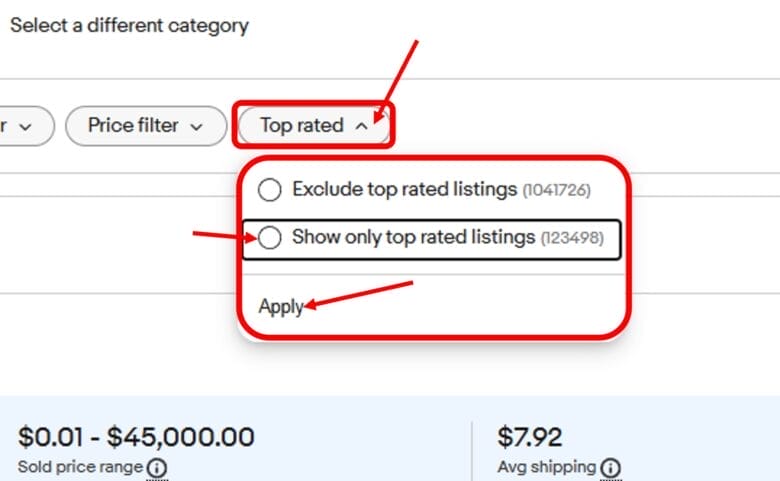Image resolution: width=780 pixels, height=481 pixels.
Task: Click the $0.01 - $45,000.00 price range value
Action: tap(136, 437)
